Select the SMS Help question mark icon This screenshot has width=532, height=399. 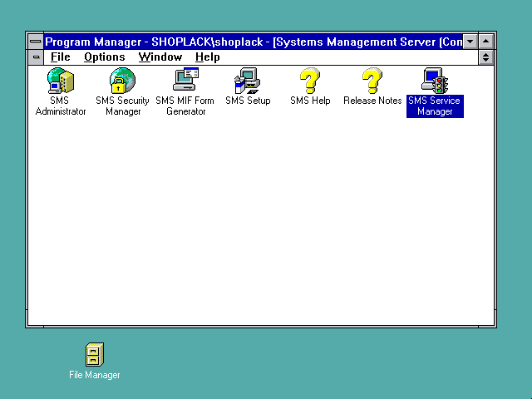[x=310, y=81]
